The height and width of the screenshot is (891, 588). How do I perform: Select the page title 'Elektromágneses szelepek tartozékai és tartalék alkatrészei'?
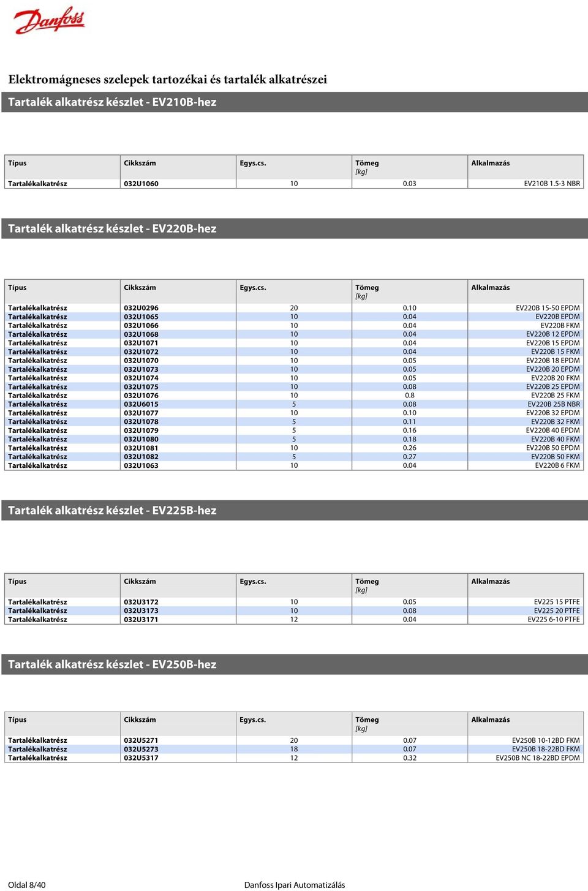pos(167,80)
